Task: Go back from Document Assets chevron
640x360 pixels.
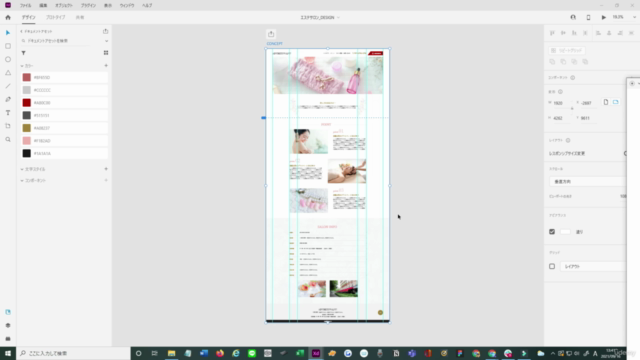Action: coord(22,31)
